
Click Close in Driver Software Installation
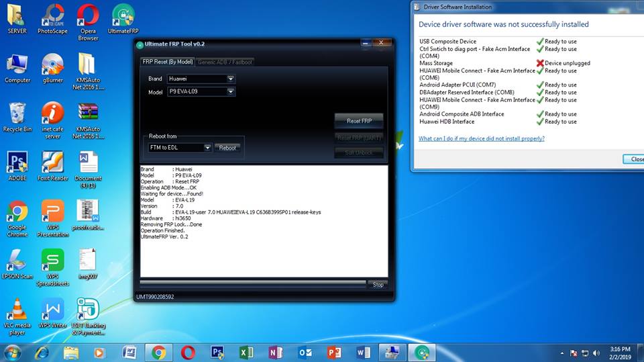pyautogui.click(x=634, y=159)
